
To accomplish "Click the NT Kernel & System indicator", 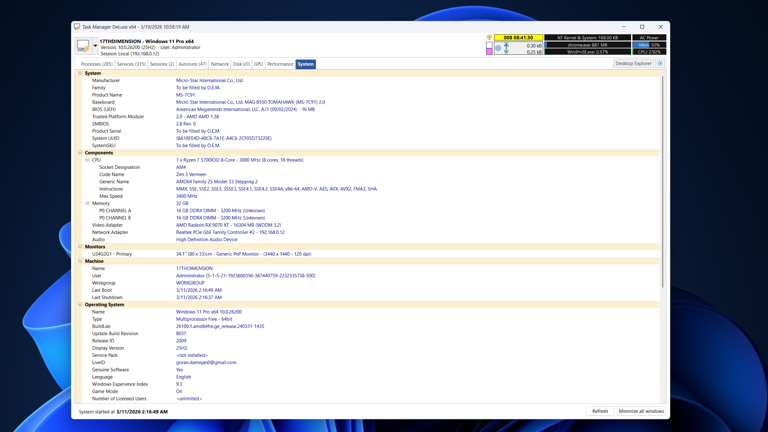I will pyautogui.click(x=588, y=38).
